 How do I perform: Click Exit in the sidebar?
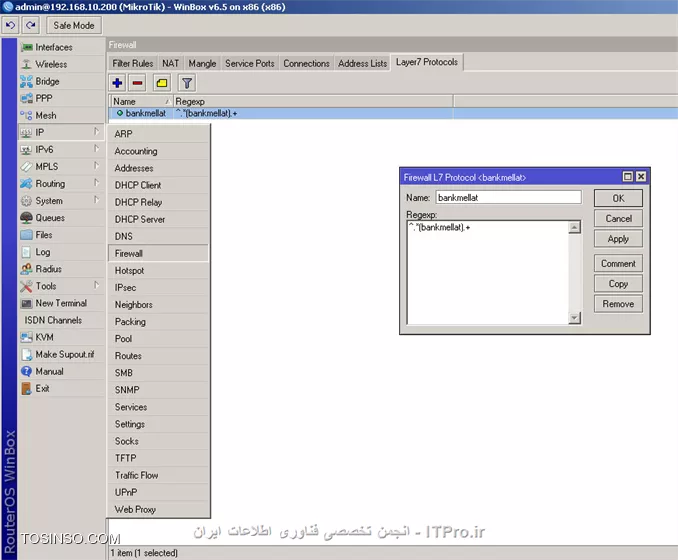pyautogui.click(x=61, y=389)
